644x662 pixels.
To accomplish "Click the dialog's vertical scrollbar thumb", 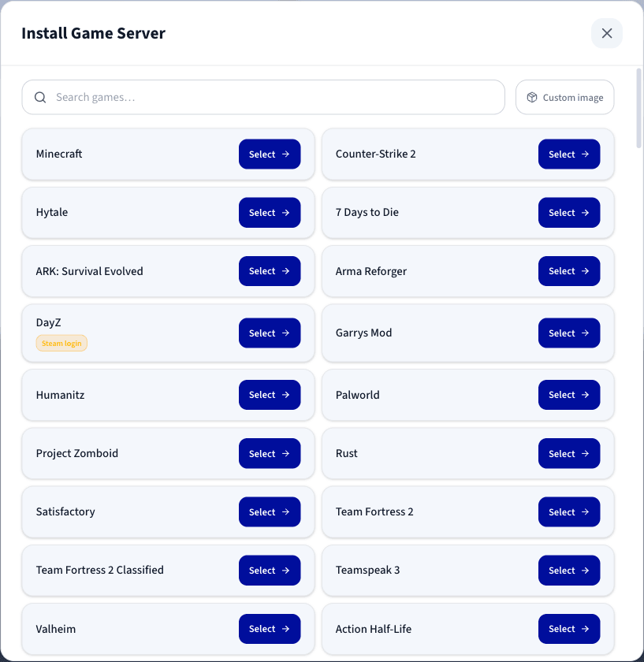I will pos(639,108).
